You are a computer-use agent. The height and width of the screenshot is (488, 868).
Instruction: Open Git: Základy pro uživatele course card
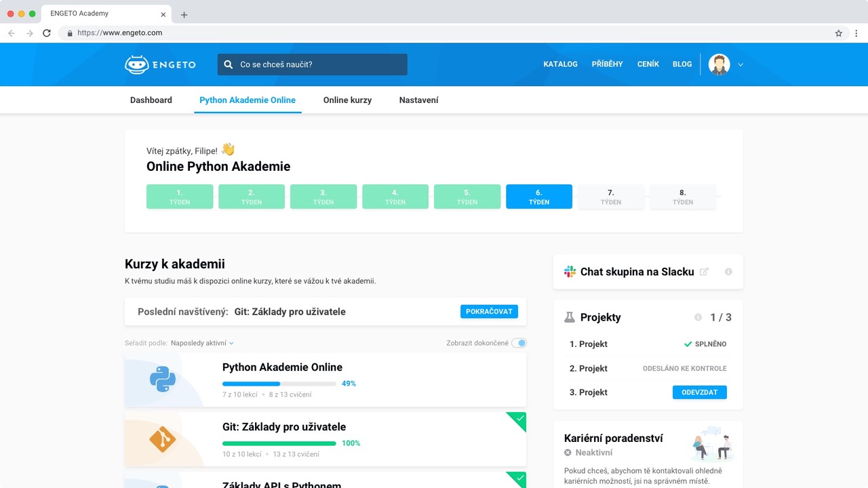tap(325, 439)
